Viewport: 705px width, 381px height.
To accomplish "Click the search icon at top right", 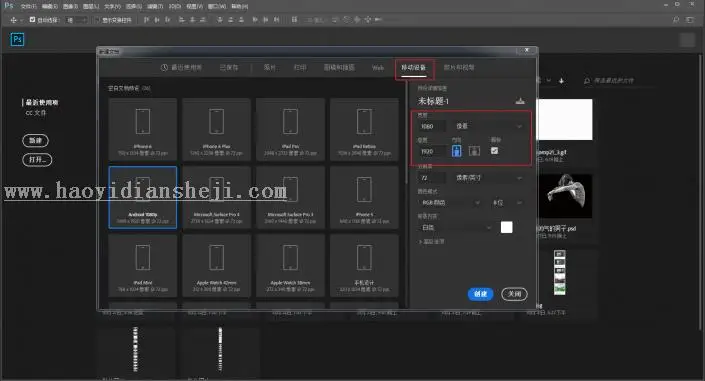I will [x=676, y=20].
